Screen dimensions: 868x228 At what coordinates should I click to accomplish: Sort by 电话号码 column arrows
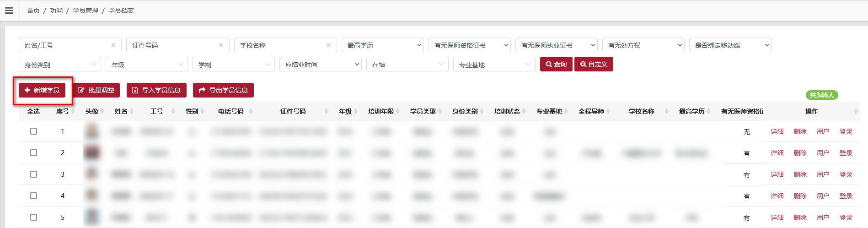(251, 111)
